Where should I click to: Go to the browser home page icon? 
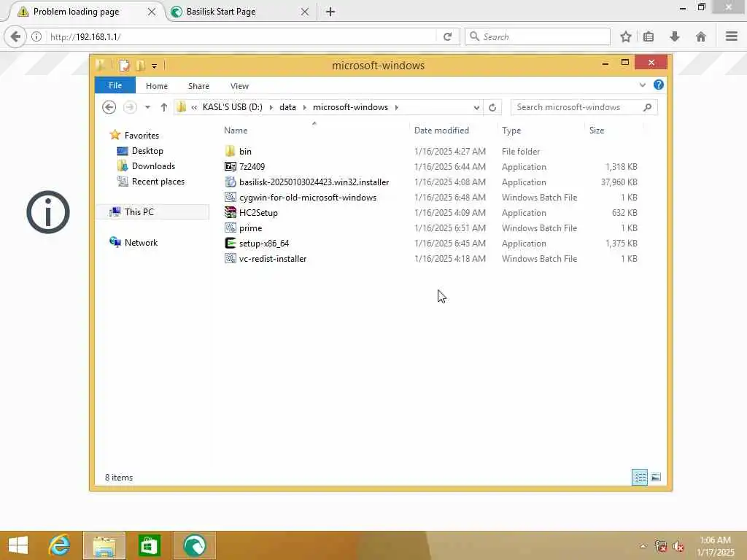(x=701, y=36)
